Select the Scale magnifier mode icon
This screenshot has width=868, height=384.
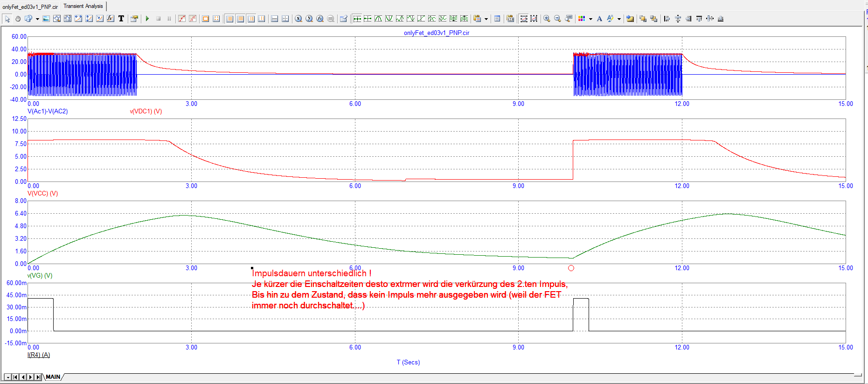(57, 19)
